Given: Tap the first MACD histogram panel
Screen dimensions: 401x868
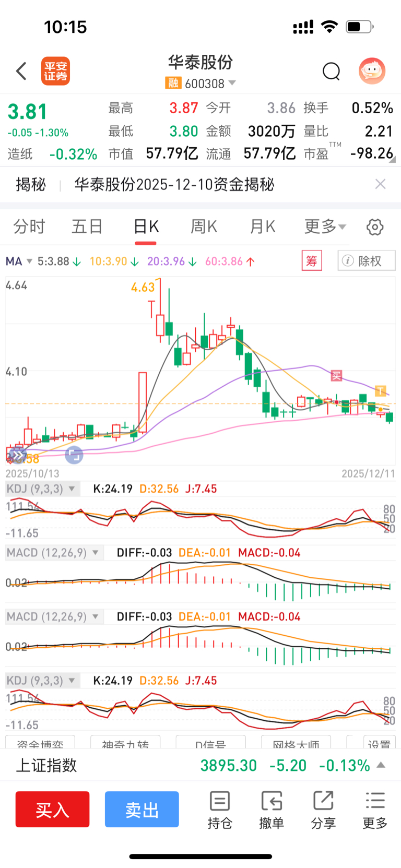Looking at the screenshot, I should (x=200, y=582).
